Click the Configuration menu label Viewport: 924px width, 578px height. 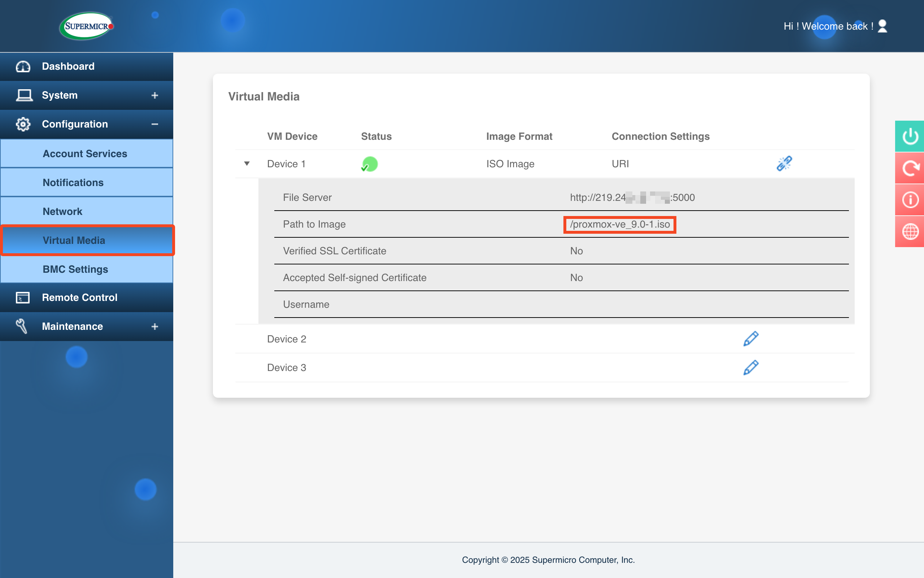[75, 124]
